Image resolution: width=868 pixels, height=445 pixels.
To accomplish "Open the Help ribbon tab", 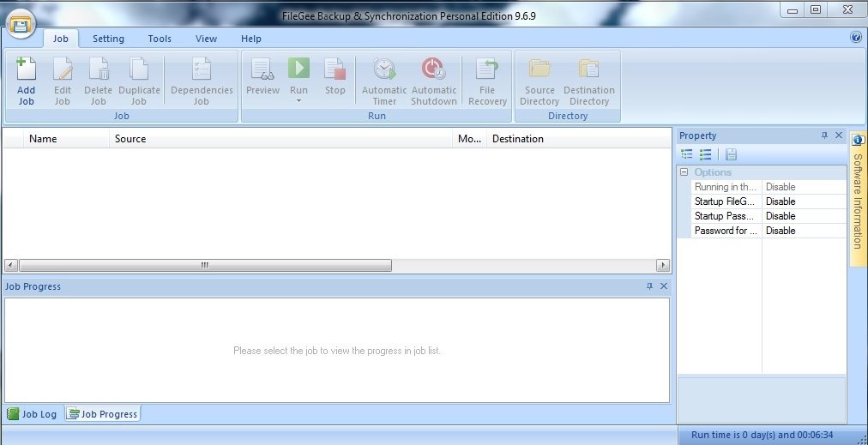I will point(250,39).
